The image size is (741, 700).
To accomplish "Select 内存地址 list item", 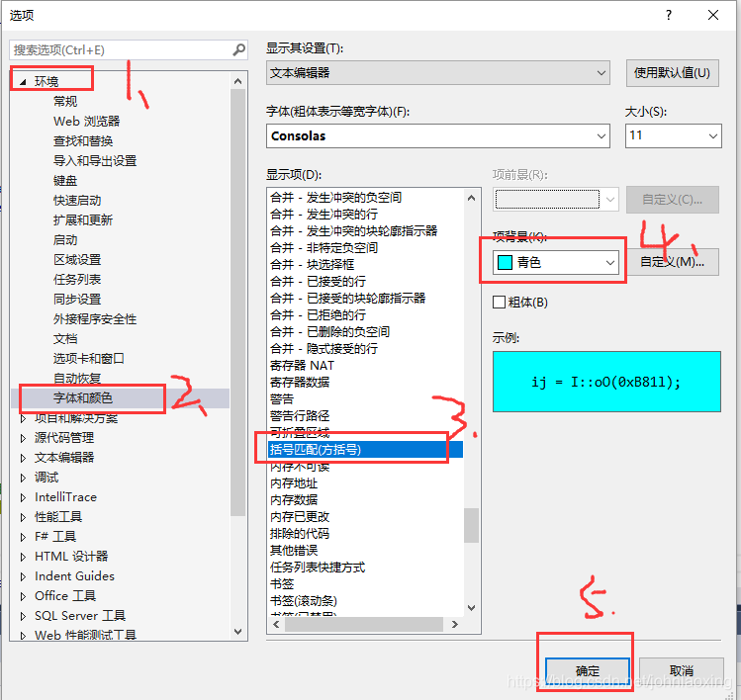I will [x=294, y=483].
